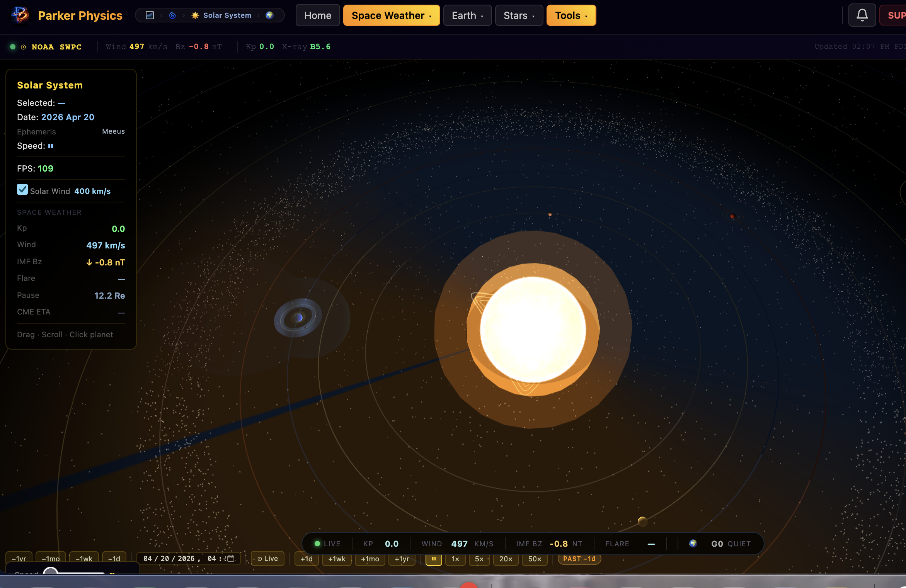
Task: Click the Earth globe breadcrumb icon
Action: click(x=269, y=15)
